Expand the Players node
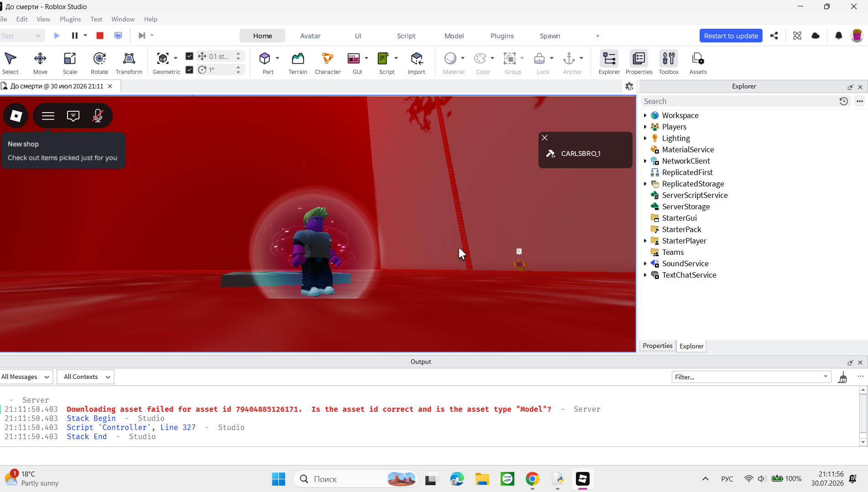868x492 pixels. pyautogui.click(x=645, y=127)
